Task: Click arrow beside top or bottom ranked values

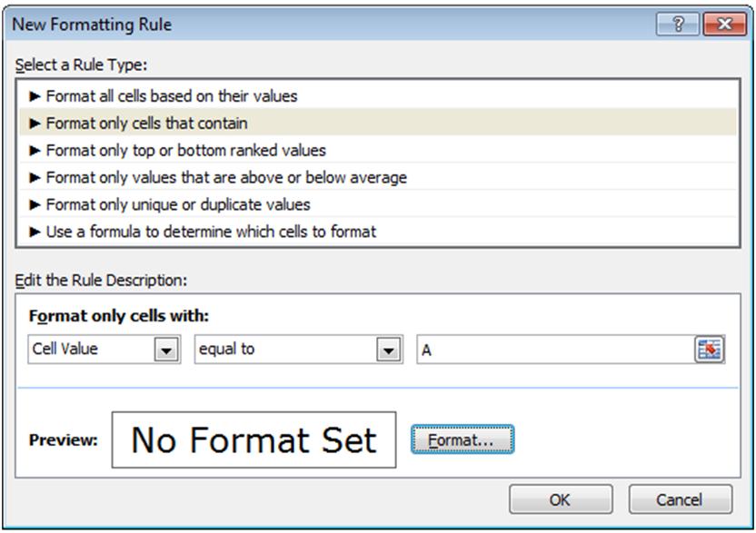Action: coord(35,151)
